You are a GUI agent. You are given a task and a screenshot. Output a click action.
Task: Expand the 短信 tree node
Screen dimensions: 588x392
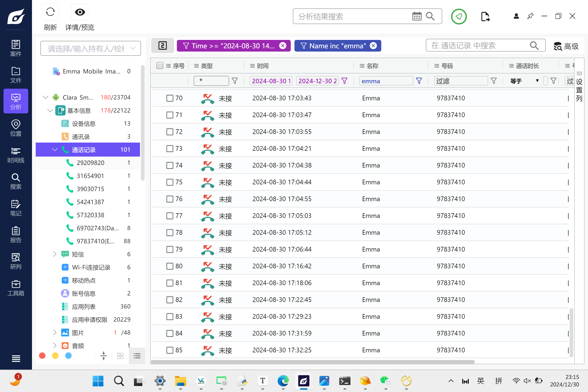[x=55, y=254]
